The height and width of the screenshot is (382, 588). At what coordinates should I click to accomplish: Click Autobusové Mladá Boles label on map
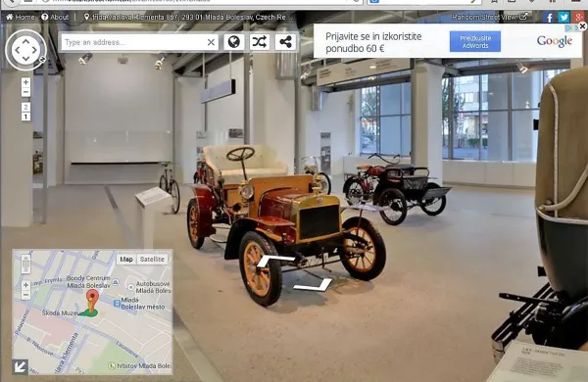[153, 287]
